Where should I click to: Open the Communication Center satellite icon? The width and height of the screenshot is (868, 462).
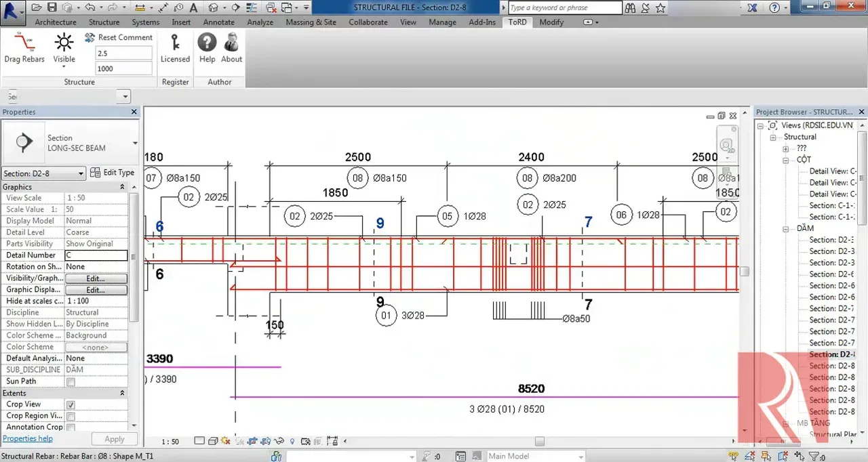[x=646, y=8]
